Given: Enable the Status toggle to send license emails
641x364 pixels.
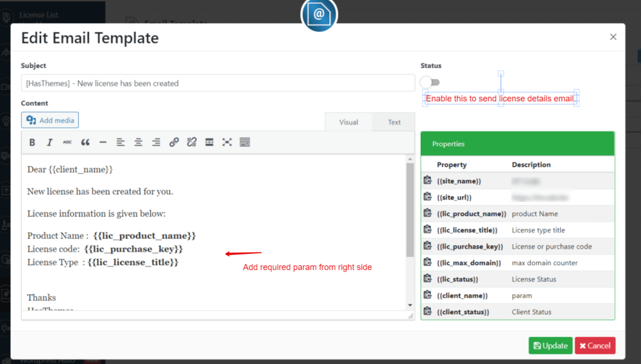Looking at the screenshot, I should pos(429,82).
